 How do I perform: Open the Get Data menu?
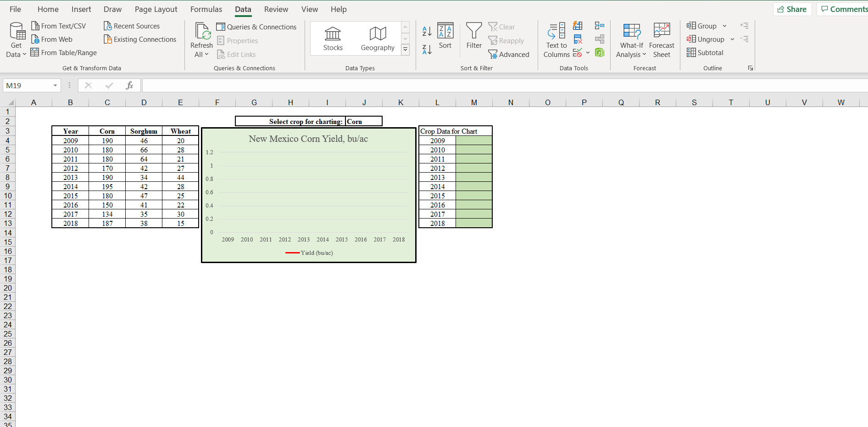(x=16, y=40)
